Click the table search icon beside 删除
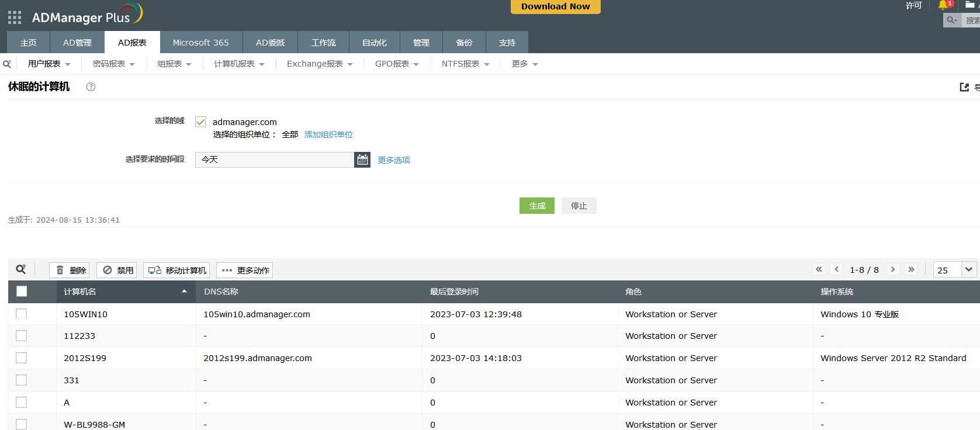Viewport: 980px width, 430px height. (21, 269)
